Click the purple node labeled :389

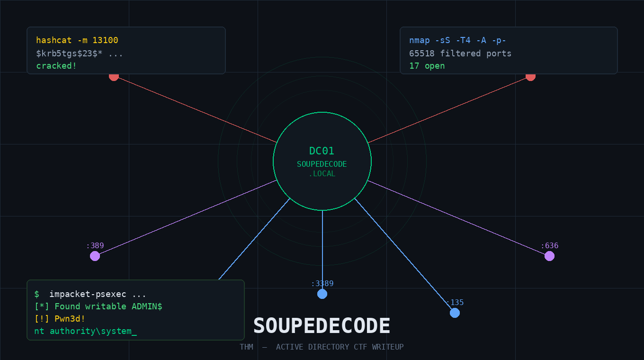[x=95, y=256]
